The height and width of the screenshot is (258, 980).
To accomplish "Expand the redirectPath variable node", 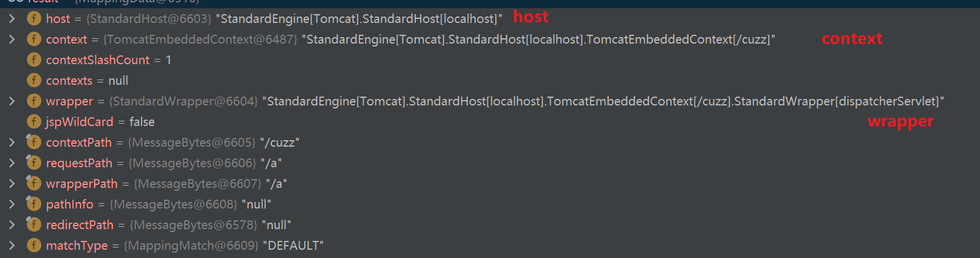I will click(12, 225).
